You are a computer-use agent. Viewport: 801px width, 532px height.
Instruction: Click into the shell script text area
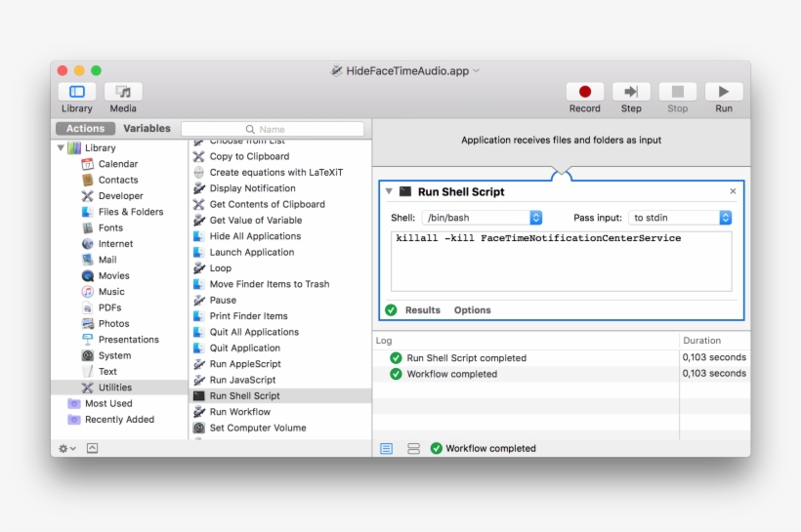pyautogui.click(x=562, y=262)
